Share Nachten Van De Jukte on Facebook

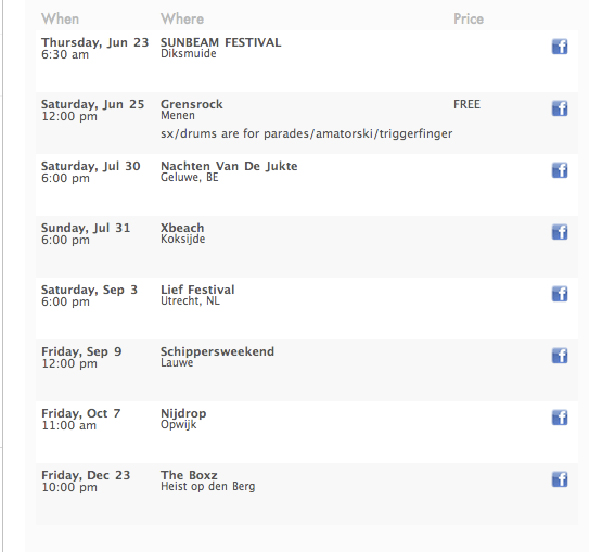[559, 170]
